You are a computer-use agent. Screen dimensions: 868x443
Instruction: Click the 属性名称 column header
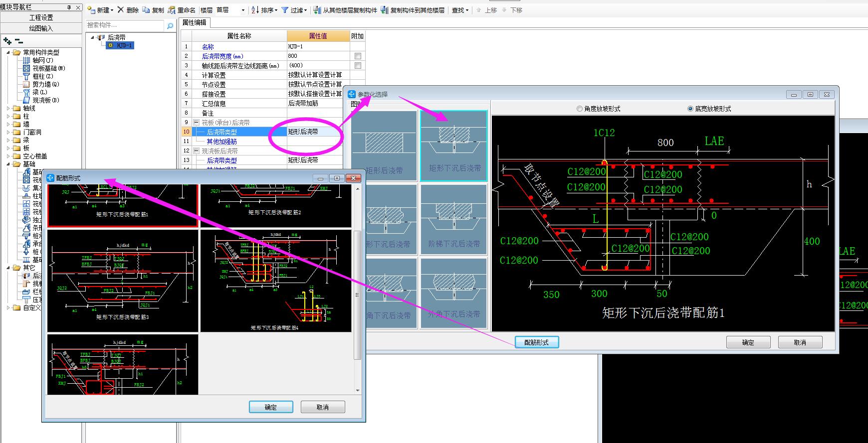pos(239,36)
